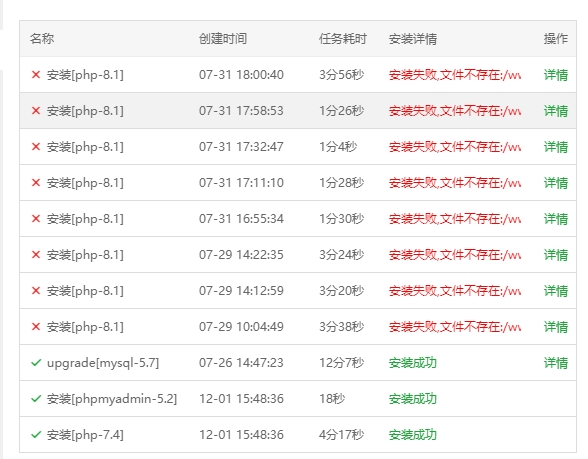
Task: Click 安装[php-8.1] name in the 10:04:49 row
Action: pyautogui.click(x=85, y=327)
